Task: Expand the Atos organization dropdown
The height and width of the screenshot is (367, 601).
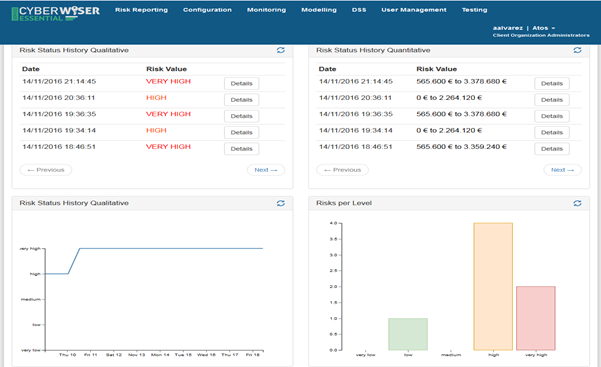Action: (x=544, y=28)
